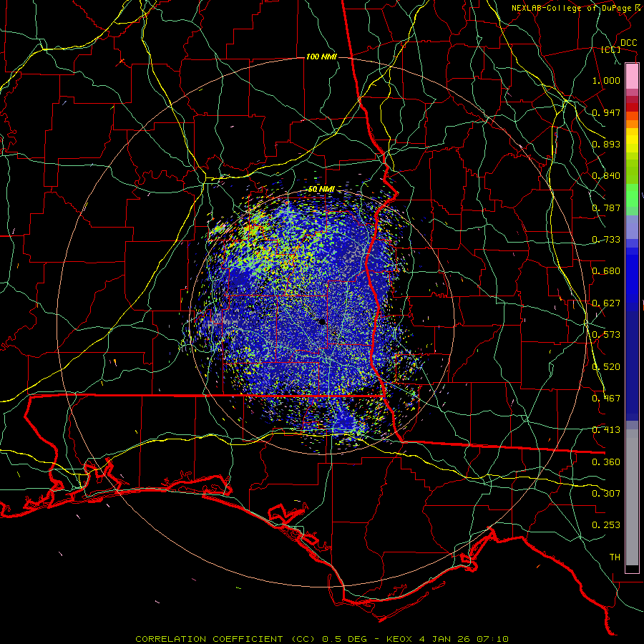Screen dimensions: 644x644
Task: Click the DCC legend title
Action: tap(628, 43)
